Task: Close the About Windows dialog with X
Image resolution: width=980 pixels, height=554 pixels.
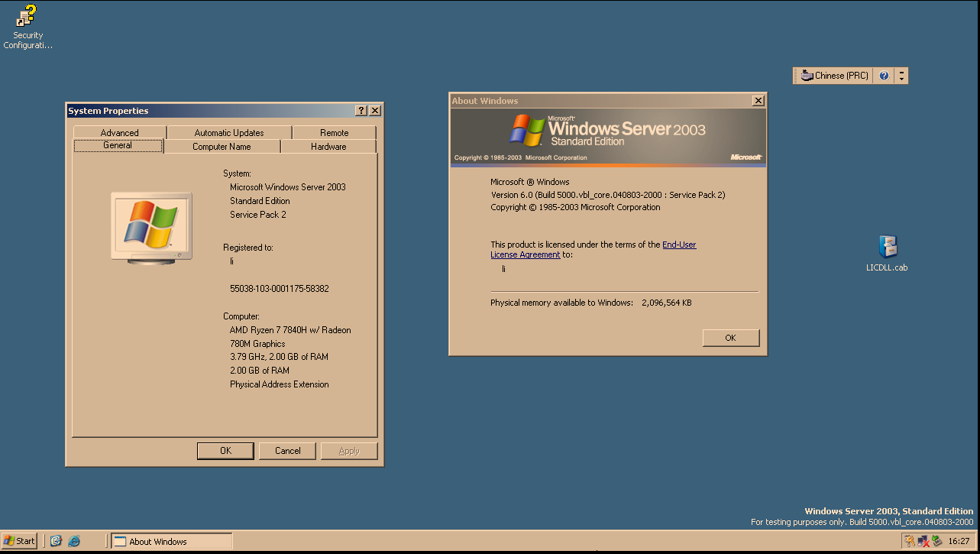Action: (758, 101)
